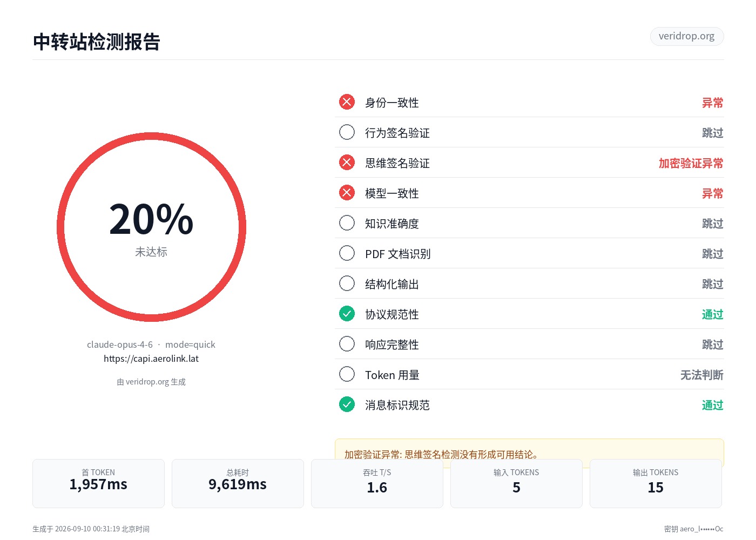Click the red X icon beside 思维签名验证
Viewport: 756px width, 540px height.
(x=347, y=163)
